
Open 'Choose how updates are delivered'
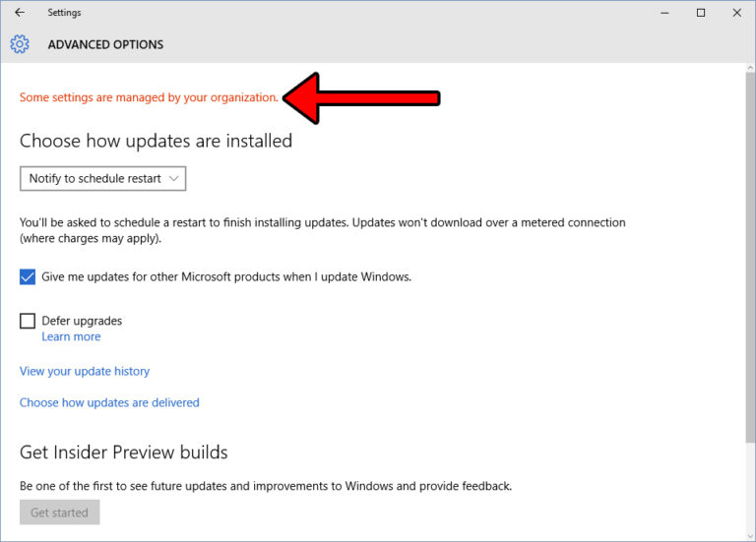click(109, 402)
